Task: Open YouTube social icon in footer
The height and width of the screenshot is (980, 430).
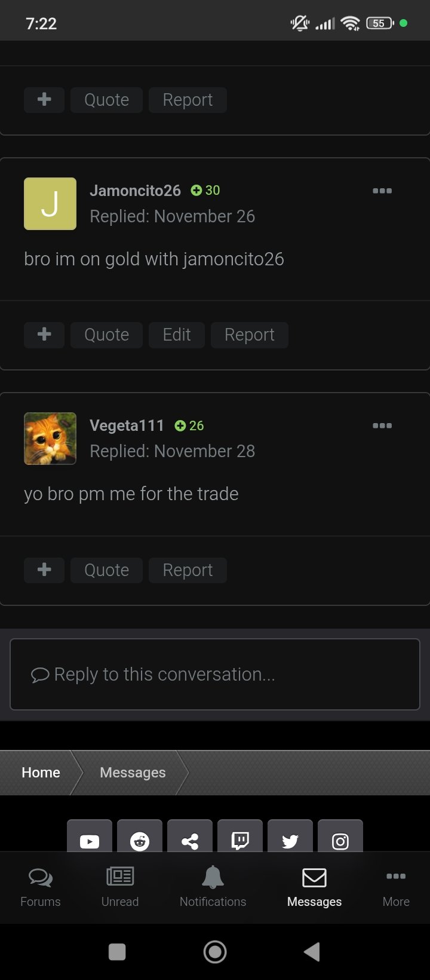Action: (x=90, y=837)
